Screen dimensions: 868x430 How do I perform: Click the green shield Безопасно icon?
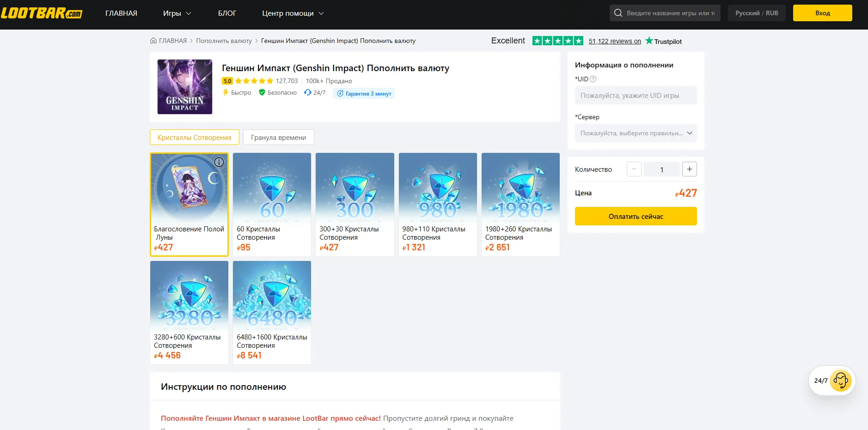click(x=262, y=92)
